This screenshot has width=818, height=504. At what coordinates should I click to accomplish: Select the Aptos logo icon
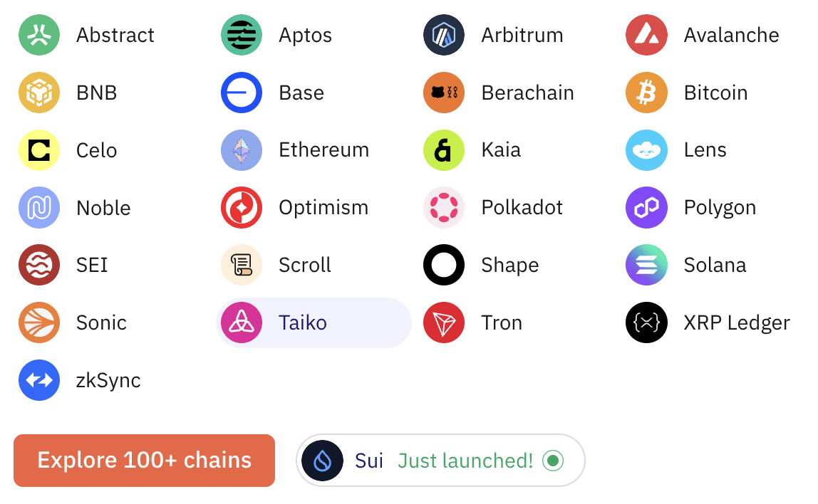pyautogui.click(x=242, y=35)
